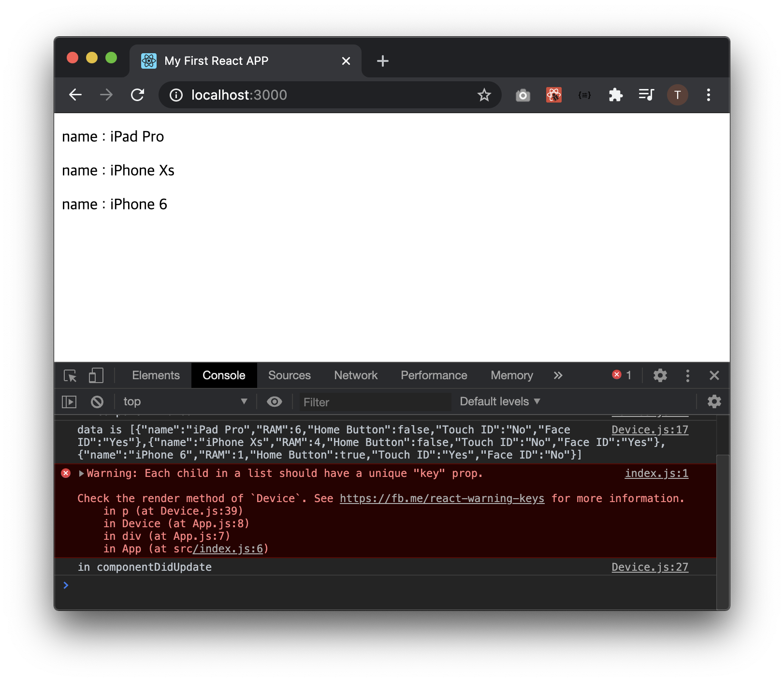Viewport: 784px width, 682px height.
Task: View site information icon
Action: (176, 95)
